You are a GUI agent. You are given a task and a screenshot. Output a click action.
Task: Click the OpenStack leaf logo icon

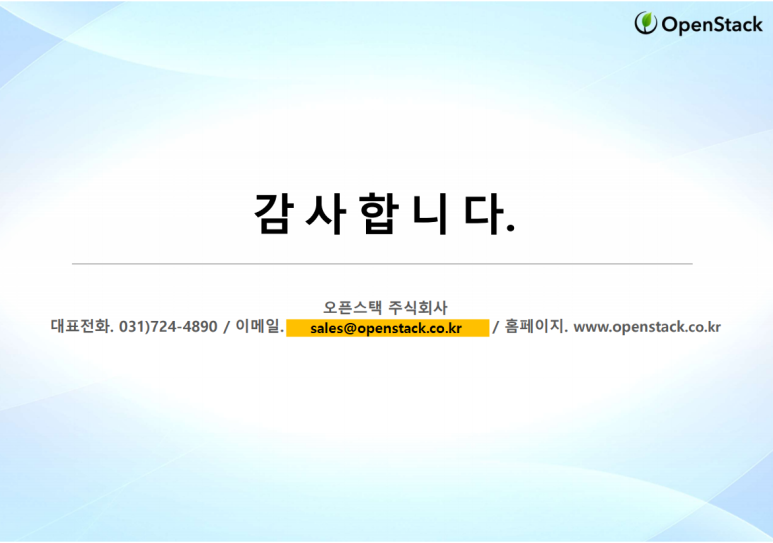click(x=645, y=23)
